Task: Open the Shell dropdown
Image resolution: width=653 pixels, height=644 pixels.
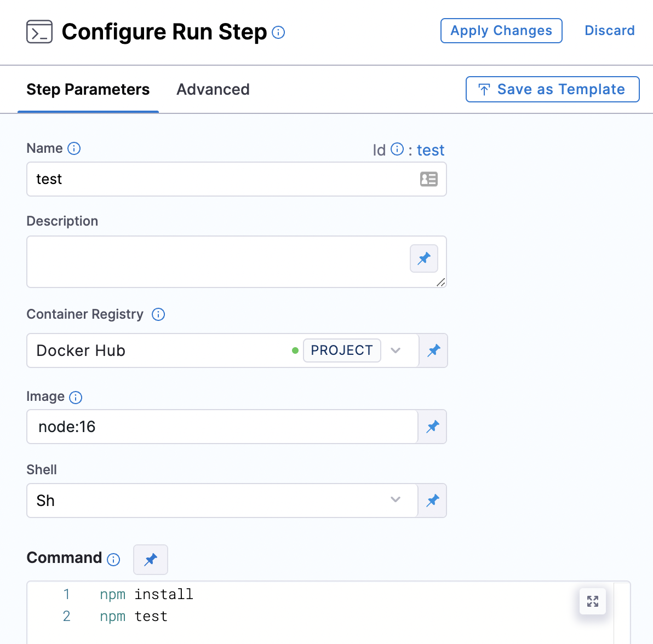Action: click(x=396, y=500)
